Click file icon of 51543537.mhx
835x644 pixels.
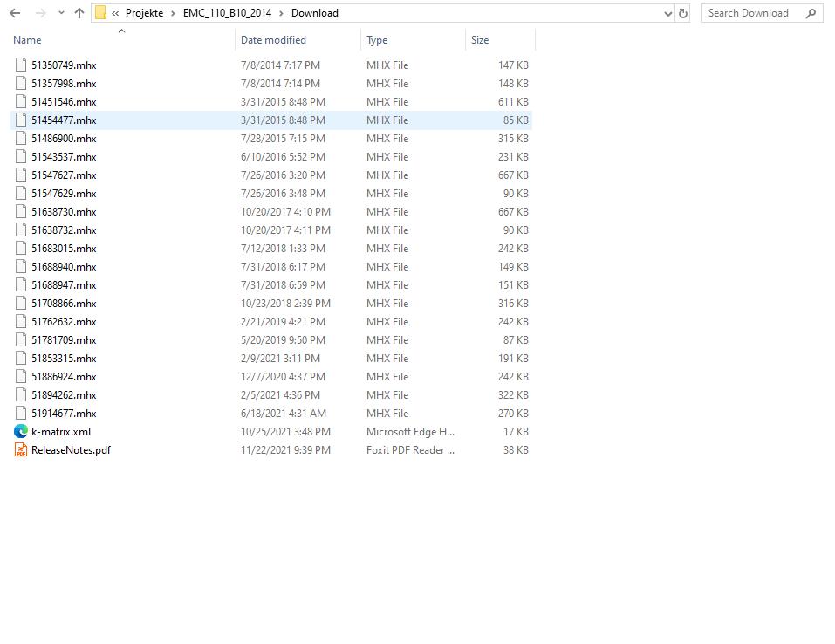21,156
